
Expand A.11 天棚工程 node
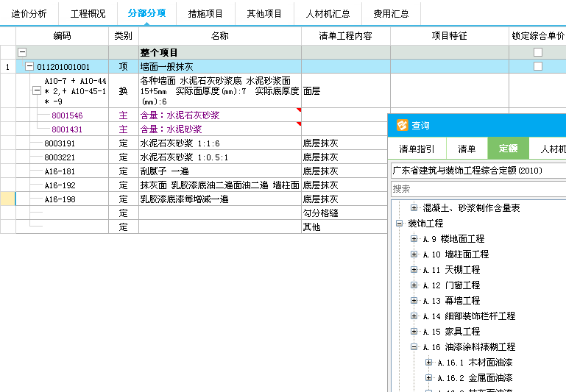click(414, 270)
